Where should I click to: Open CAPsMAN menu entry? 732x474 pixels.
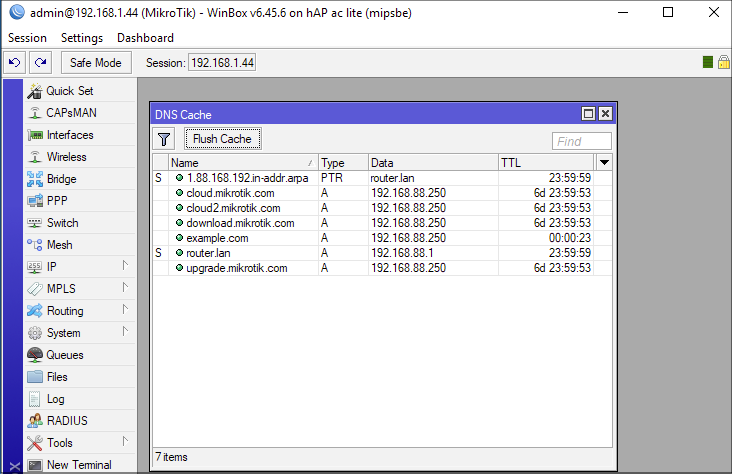tap(79, 113)
